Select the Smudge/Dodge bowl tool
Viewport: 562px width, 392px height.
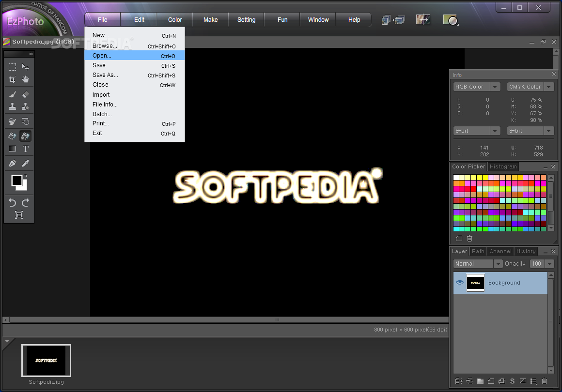[12, 121]
